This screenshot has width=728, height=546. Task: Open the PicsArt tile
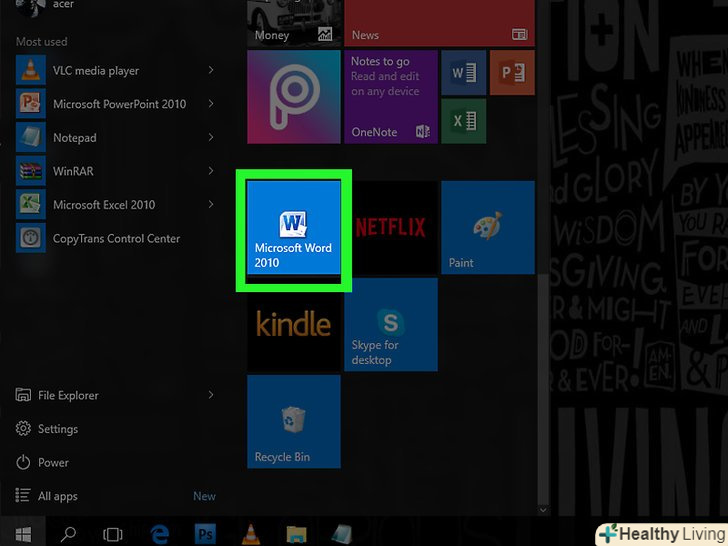[294, 97]
